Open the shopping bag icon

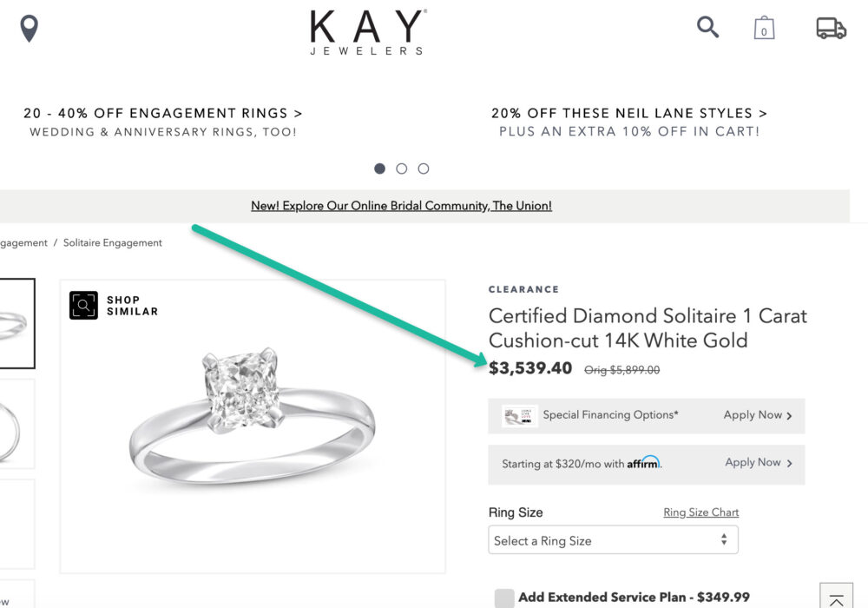click(x=764, y=29)
